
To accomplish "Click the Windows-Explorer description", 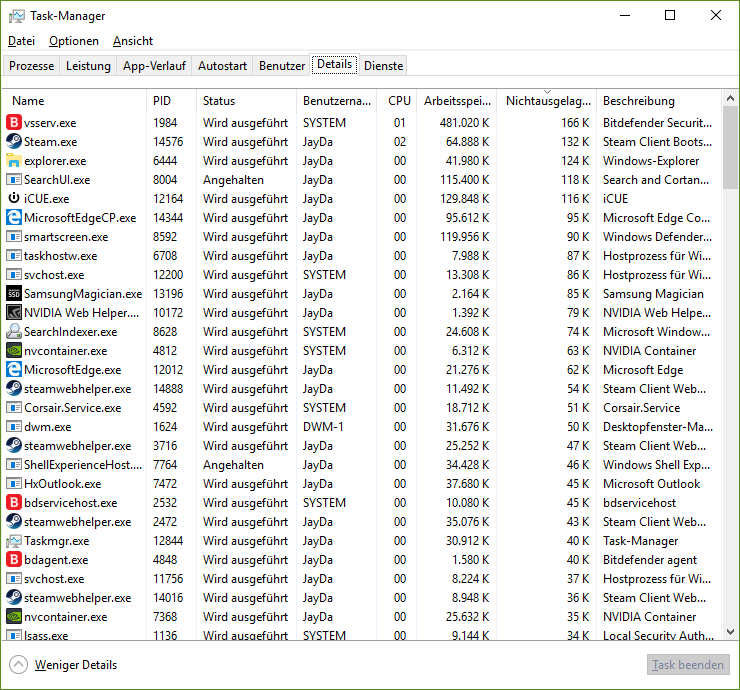I will point(651,161).
